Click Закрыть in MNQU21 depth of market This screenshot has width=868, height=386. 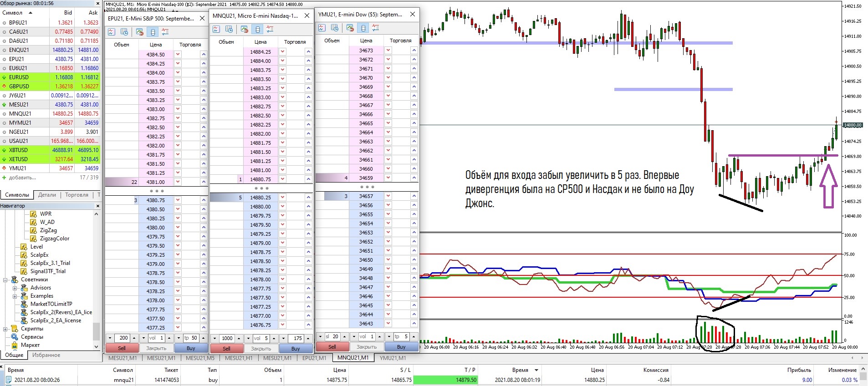pyautogui.click(x=261, y=349)
